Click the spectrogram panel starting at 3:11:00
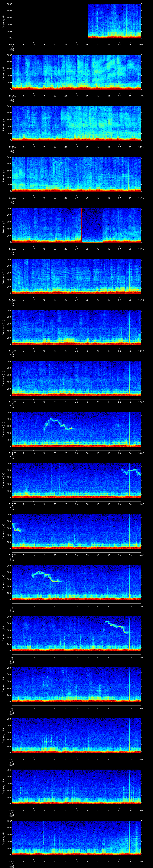Screen dimensions: 153x868 [x=77, y=123]
